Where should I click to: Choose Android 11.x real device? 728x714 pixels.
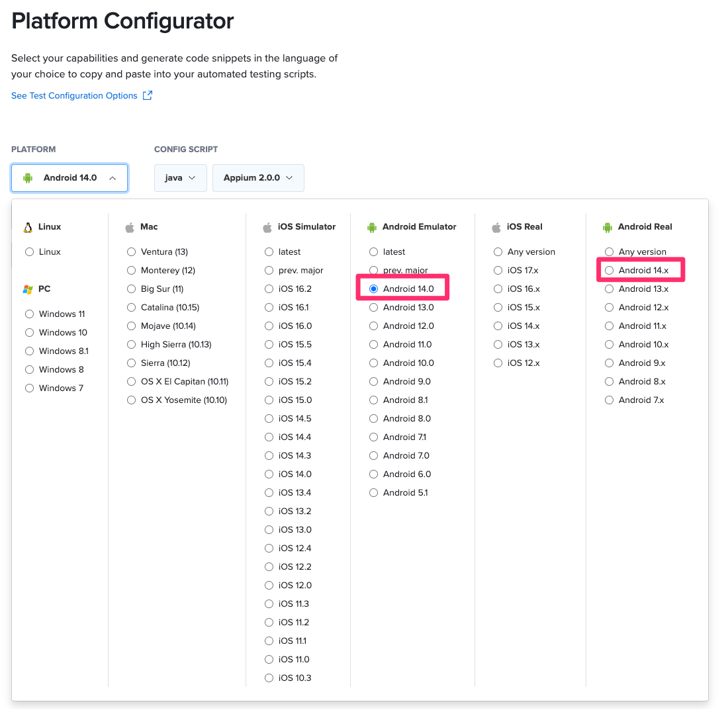(609, 326)
